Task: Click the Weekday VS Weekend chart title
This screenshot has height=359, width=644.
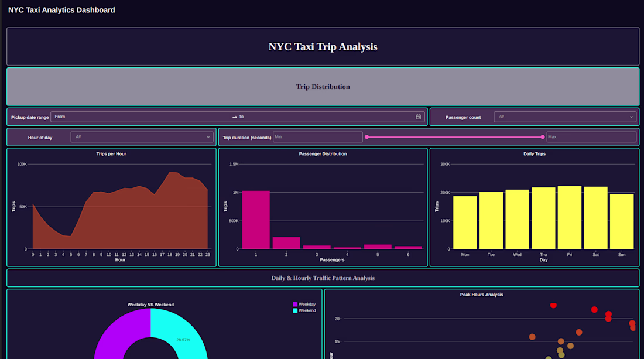Action: point(150,305)
